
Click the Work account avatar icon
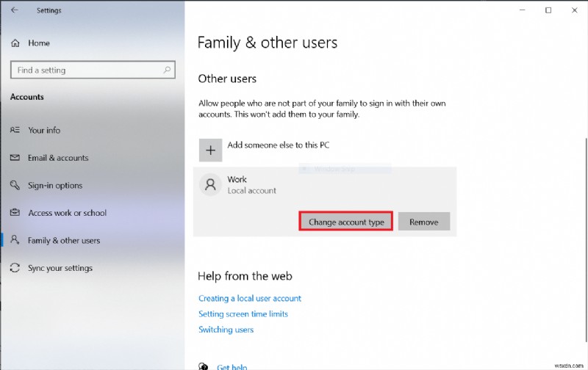click(x=210, y=184)
